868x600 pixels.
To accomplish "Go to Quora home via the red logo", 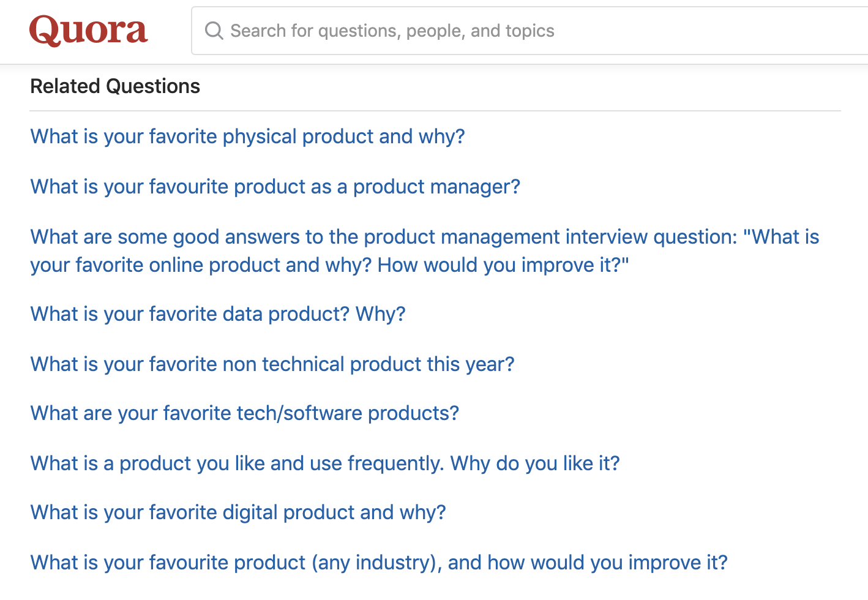I will (x=89, y=31).
